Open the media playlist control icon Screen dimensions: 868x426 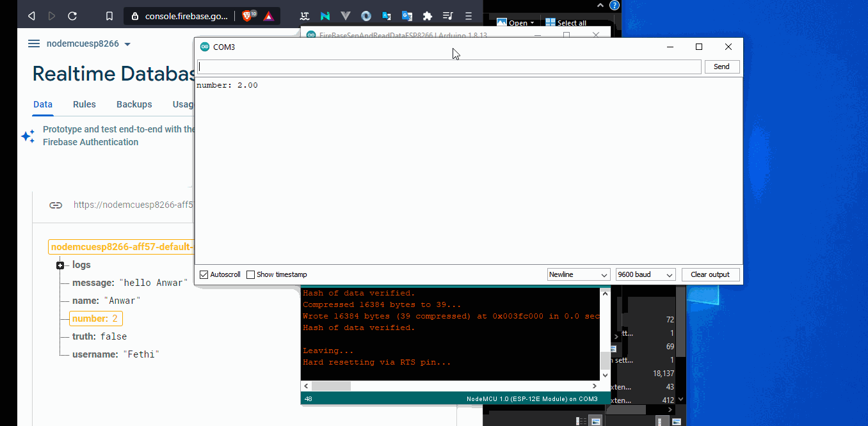[x=448, y=16]
